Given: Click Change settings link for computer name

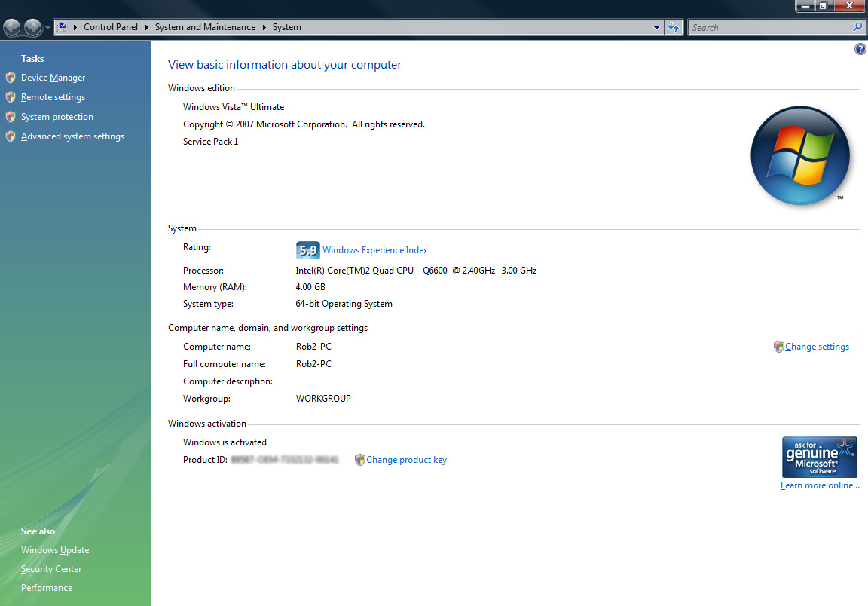Looking at the screenshot, I should 817,347.
